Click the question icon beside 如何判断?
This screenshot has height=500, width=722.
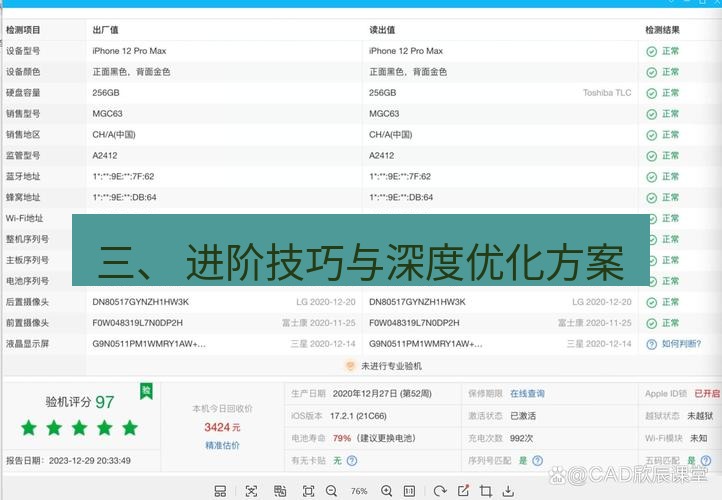point(651,344)
